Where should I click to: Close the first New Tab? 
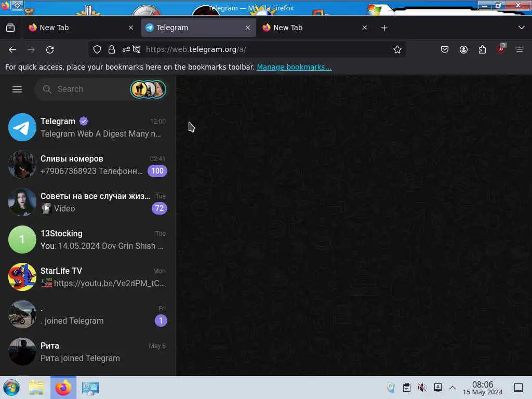(x=131, y=28)
